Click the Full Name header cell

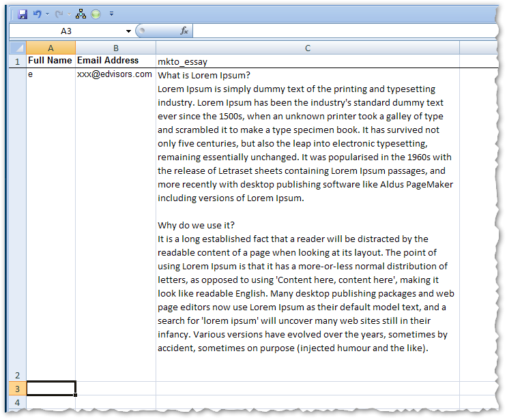coord(50,61)
